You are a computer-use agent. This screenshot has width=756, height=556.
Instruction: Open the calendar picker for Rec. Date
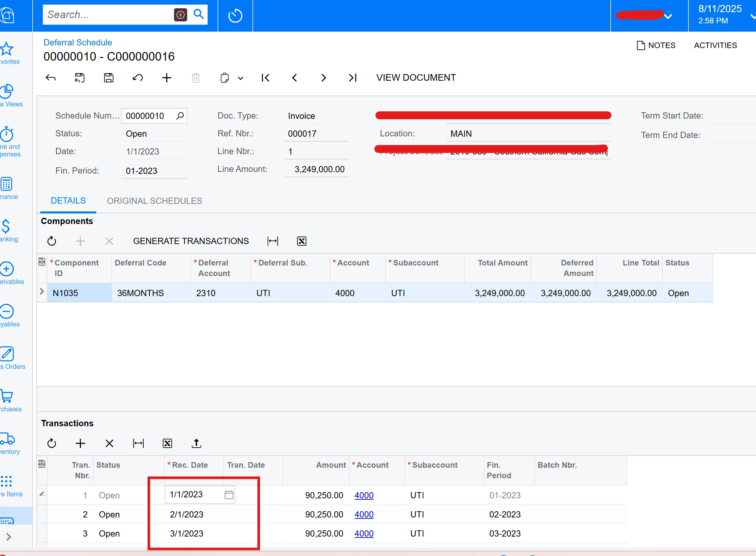click(x=229, y=494)
